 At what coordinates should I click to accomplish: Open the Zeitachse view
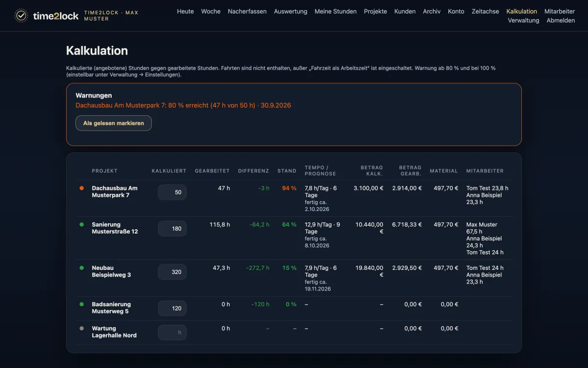pyautogui.click(x=486, y=11)
